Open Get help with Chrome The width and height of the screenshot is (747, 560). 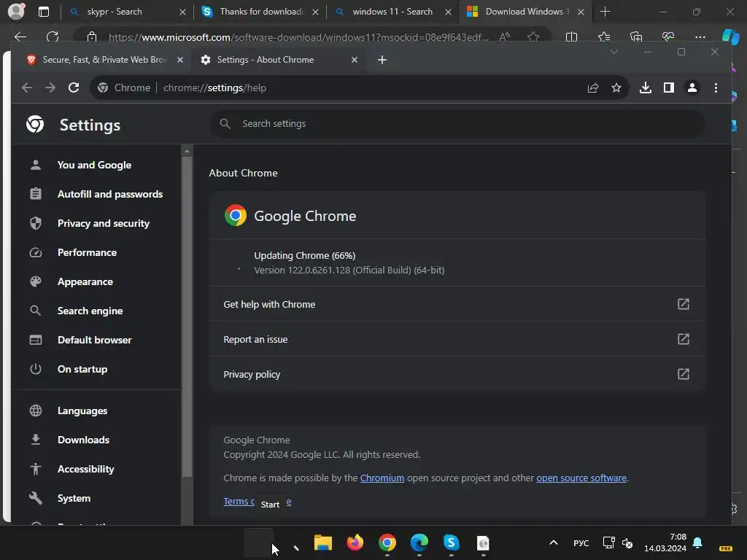coord(457,304)
